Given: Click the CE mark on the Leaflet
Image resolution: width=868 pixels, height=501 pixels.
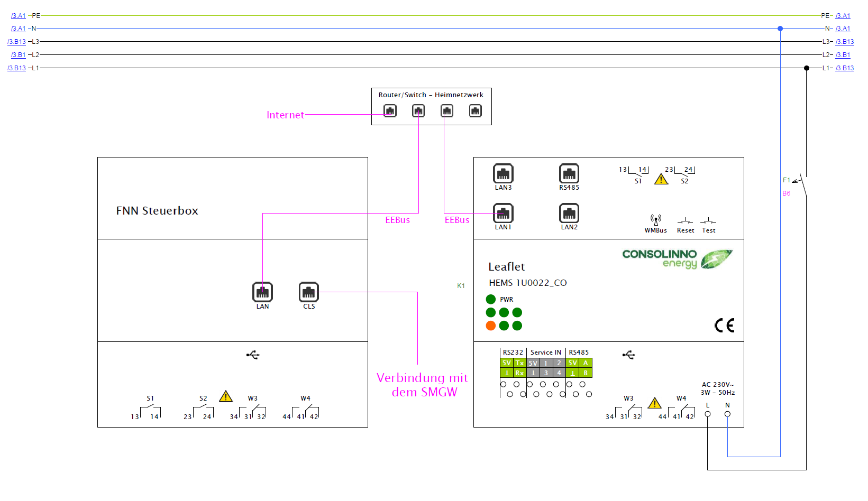Looking at the screenshot, I should click(724, 326).
